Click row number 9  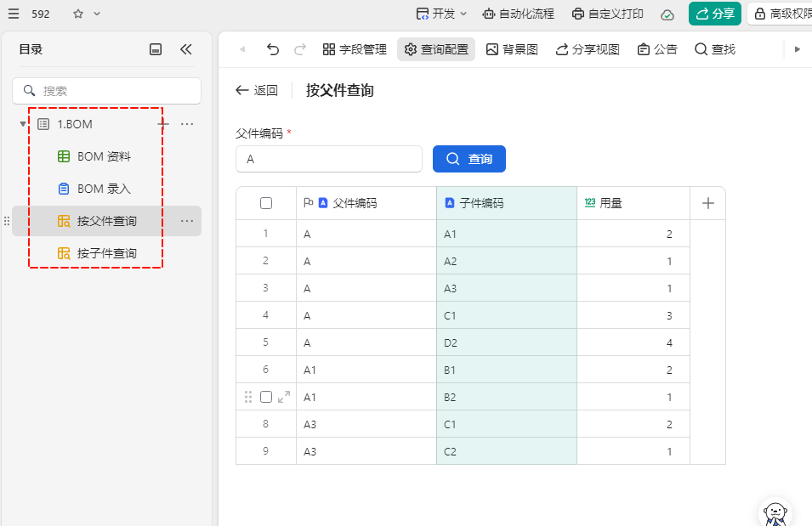265,451
